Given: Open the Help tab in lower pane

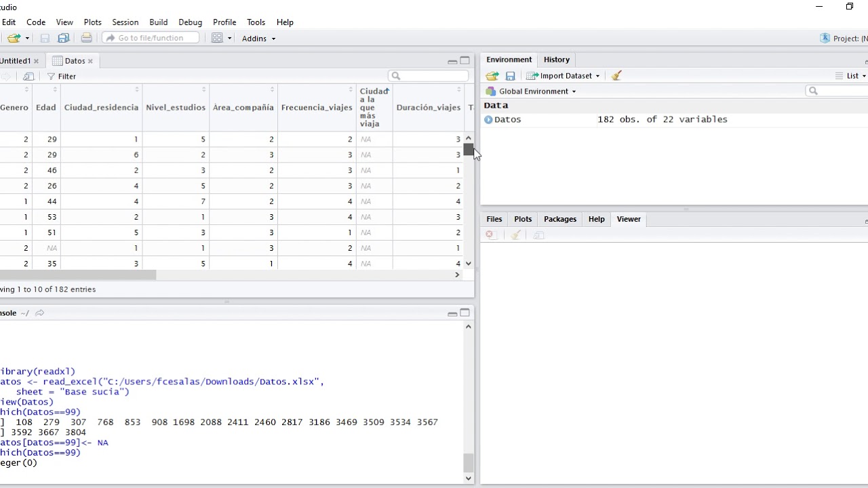Looking at the screenshot, I should click(x=596, y=219).
